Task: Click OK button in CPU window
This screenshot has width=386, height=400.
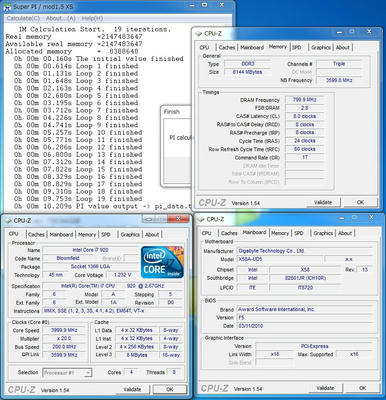Action: coord(169,389)
